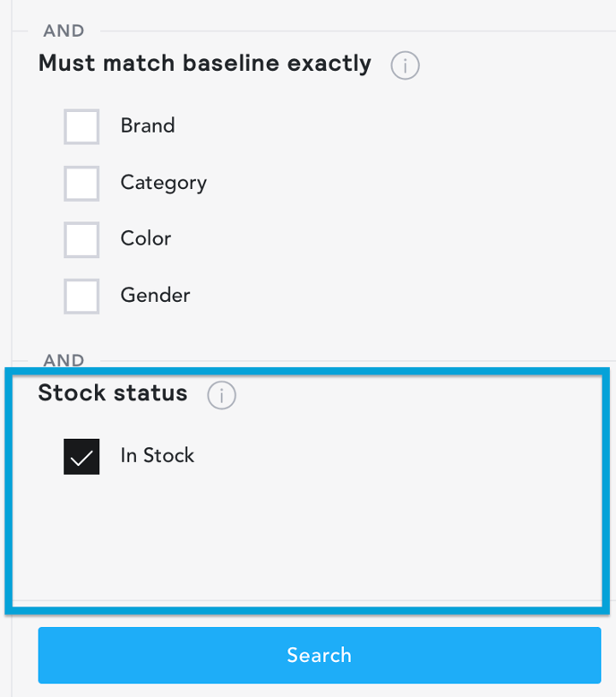Screen dimensions: 616x697
Task: Select the 'Must match baseline exactly' heading
Action: tap(205, 63)
